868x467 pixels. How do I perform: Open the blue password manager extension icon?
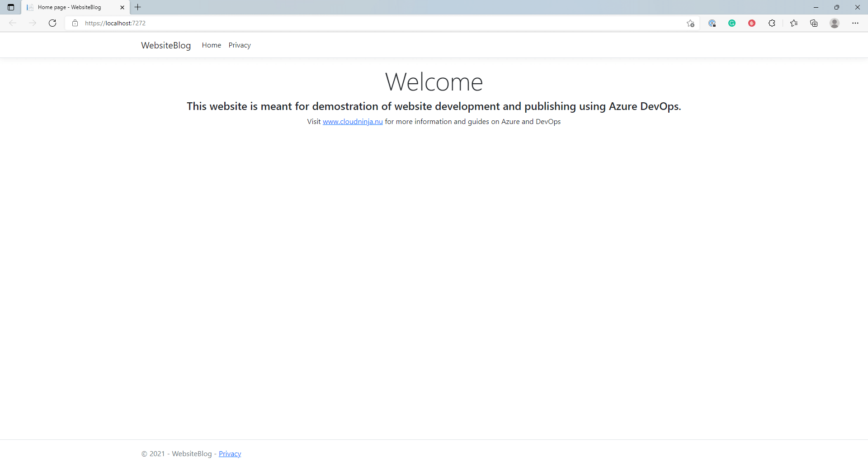tap(712, 23)
